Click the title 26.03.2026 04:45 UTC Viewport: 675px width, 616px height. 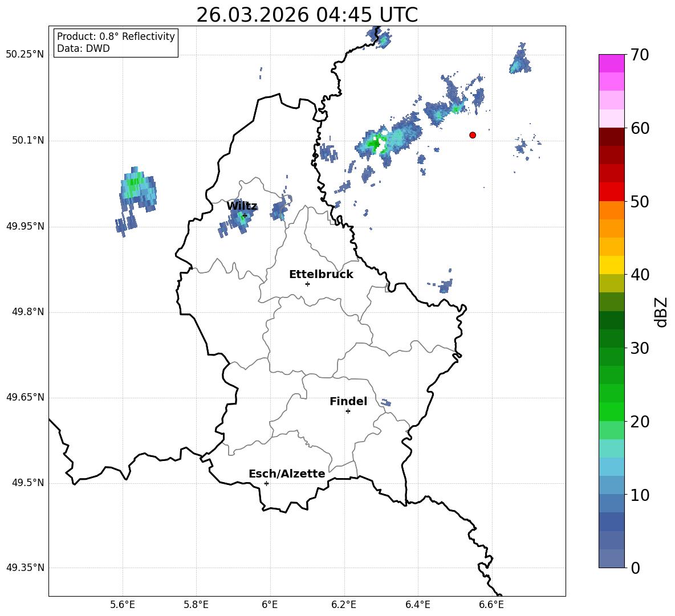(x=307, y=15)
